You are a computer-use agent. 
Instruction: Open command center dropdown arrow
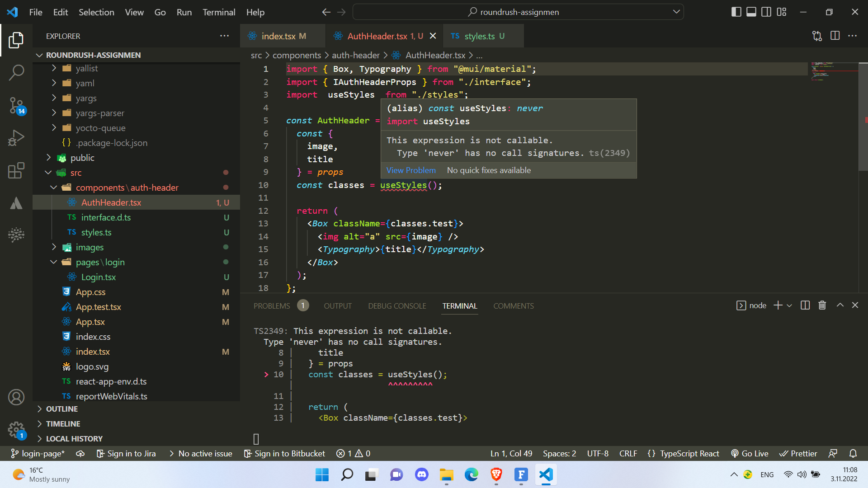point(676,12)
